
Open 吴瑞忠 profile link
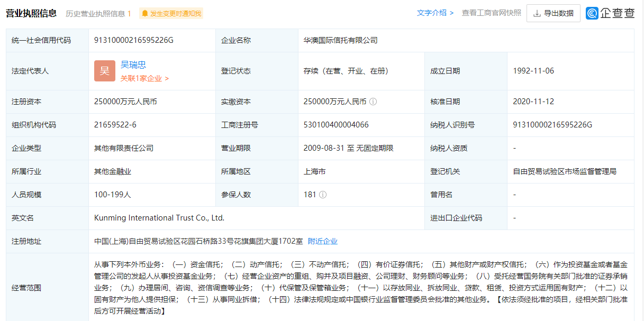(133, 65)
